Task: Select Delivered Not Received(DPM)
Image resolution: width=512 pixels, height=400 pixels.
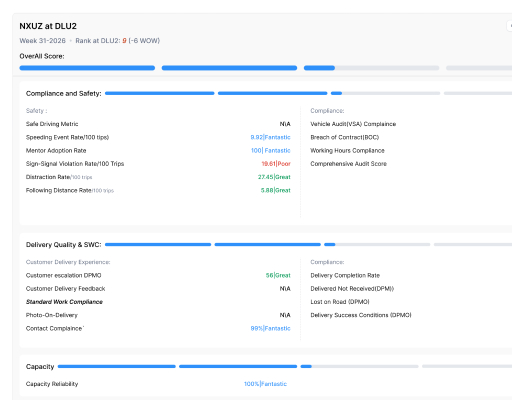Action: point(352,289)
